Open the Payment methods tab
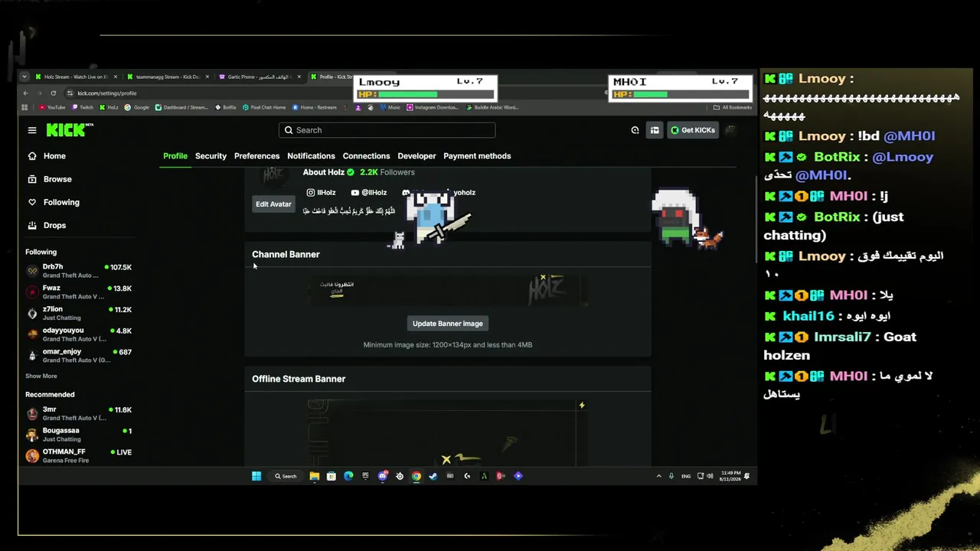Viewport: 980px width, 551px height. 477,156
